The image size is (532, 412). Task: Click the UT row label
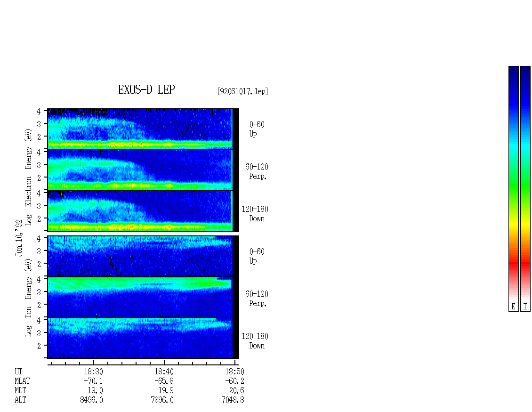(18, 372)
